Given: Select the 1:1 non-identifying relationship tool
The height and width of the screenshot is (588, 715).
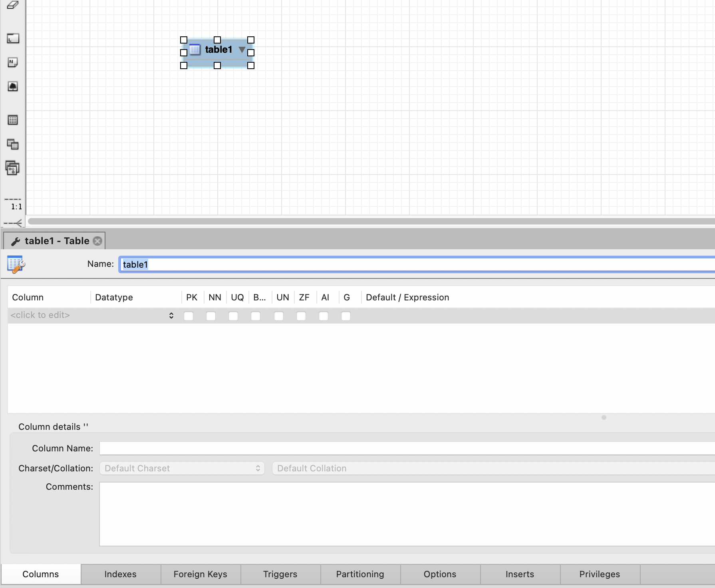Looking at the screenshot, I should [x=13, y=203].
